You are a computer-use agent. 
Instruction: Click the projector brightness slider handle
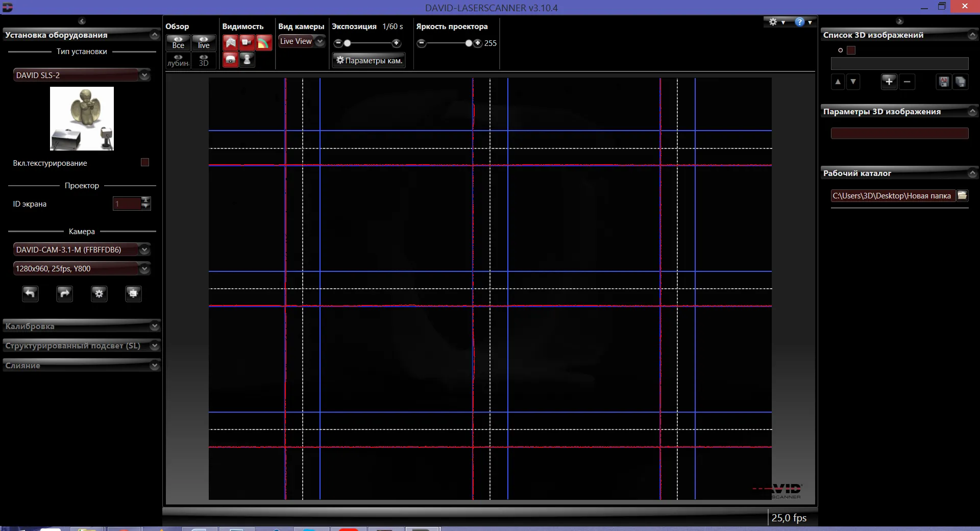click(x=469, y=43)
